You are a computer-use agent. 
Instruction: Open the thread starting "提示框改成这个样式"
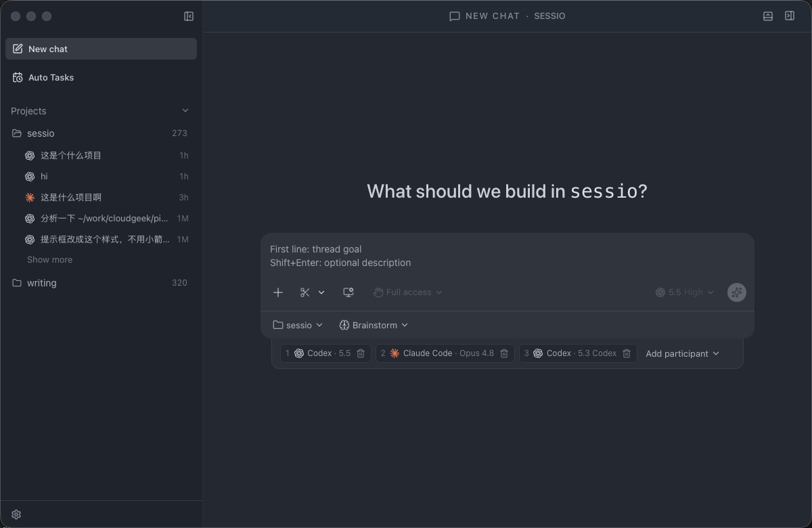coord(101,239)
